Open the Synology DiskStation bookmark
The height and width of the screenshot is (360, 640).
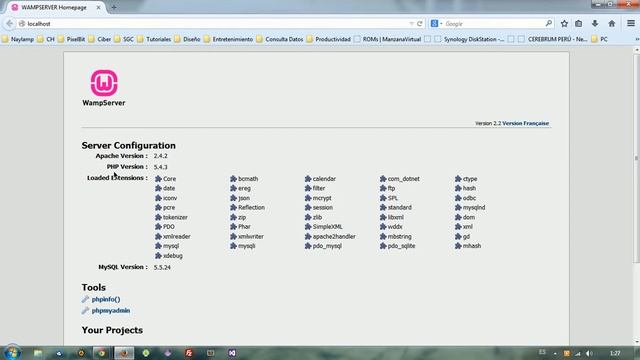pos(469,39)
